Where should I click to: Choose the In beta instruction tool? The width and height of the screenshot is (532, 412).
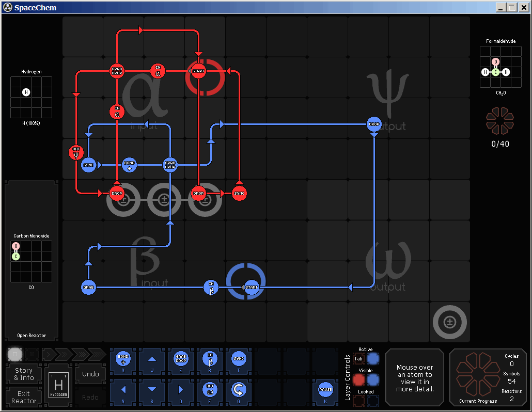tap(210, 359)
